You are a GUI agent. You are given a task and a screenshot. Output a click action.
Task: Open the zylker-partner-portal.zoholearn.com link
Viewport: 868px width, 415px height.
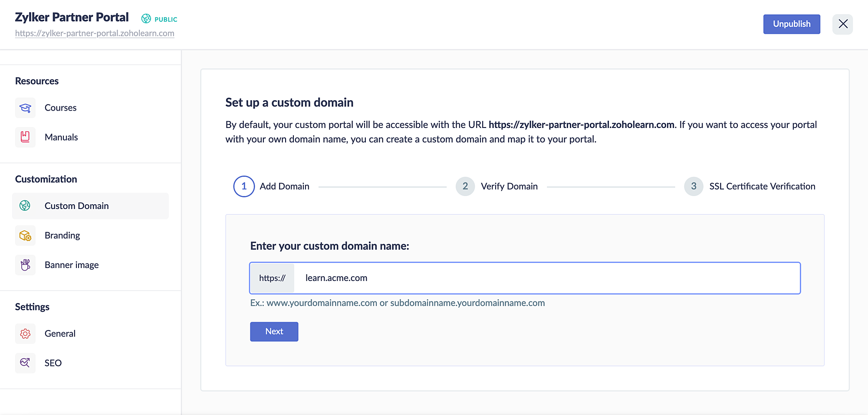click(x=95, y=33)
